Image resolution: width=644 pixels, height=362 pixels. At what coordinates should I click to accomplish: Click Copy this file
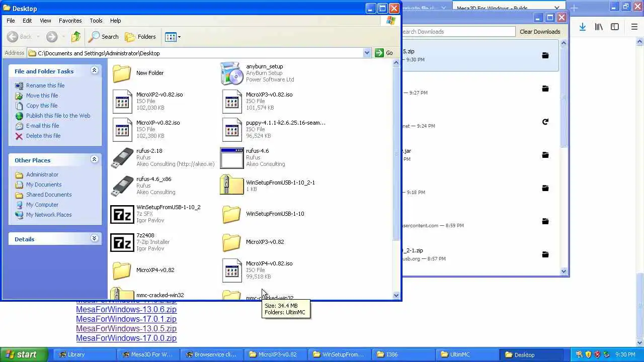pyautogui.click(x=42, y=106)
